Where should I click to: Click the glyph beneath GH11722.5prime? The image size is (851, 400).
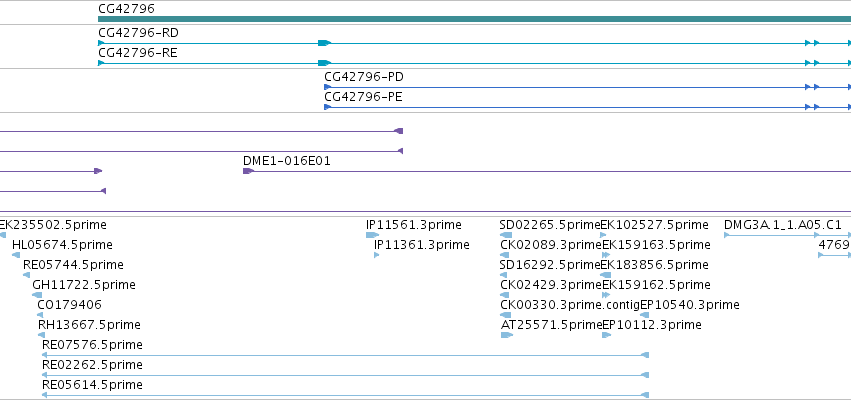point(37,295)
